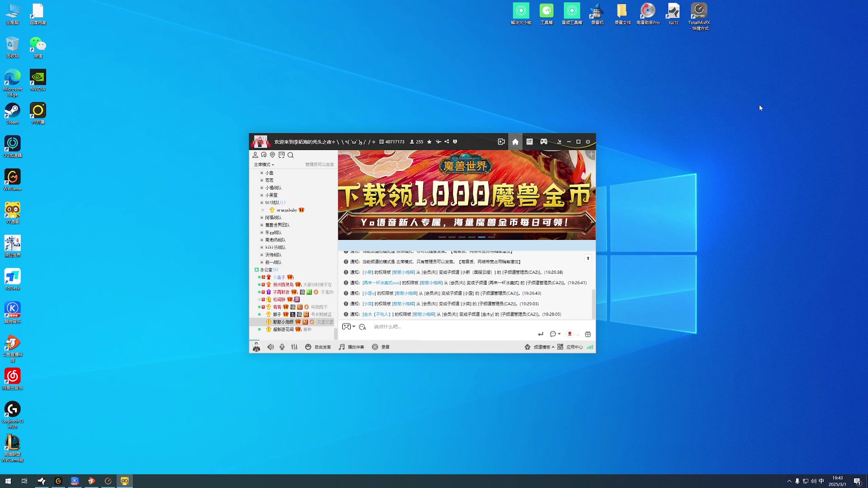Click the 播放伴奏 accompaniment button

pyautogui.click(x=351, y=347)
